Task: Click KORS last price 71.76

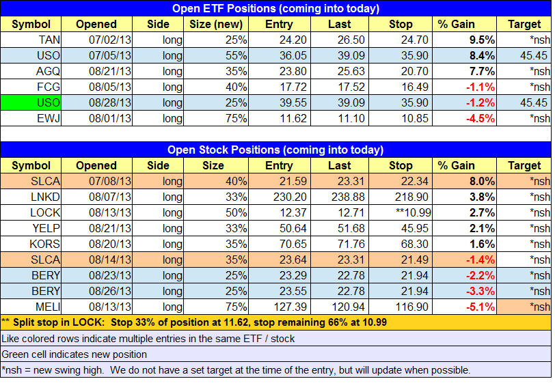Action: (x=340, y=244)
